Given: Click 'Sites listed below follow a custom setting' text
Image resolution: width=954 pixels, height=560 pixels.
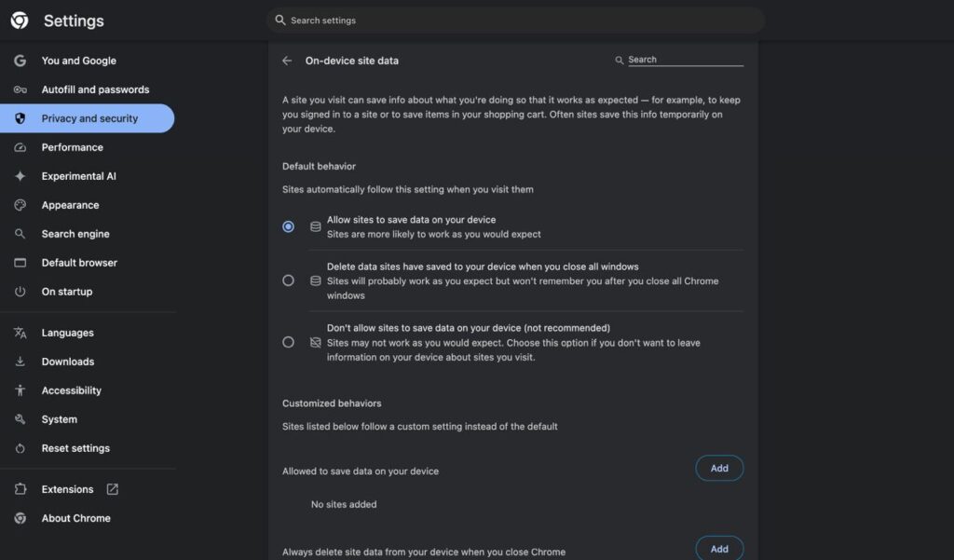Looking at the screenshot, I should 420,427.
